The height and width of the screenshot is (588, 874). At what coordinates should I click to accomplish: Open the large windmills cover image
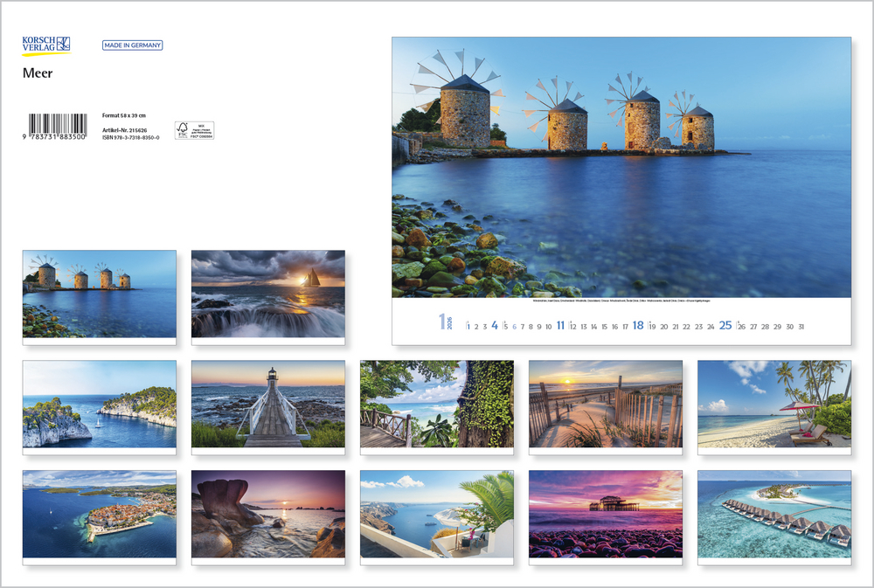(621, 167)
